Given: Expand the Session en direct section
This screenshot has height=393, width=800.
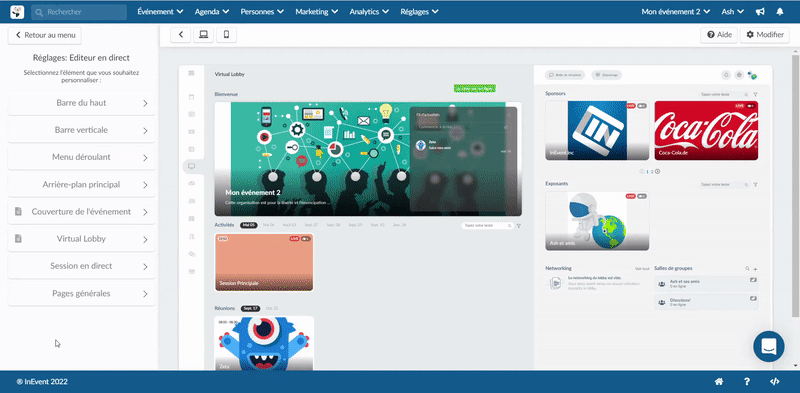Looking at the screenshot, I should point(82,266).
